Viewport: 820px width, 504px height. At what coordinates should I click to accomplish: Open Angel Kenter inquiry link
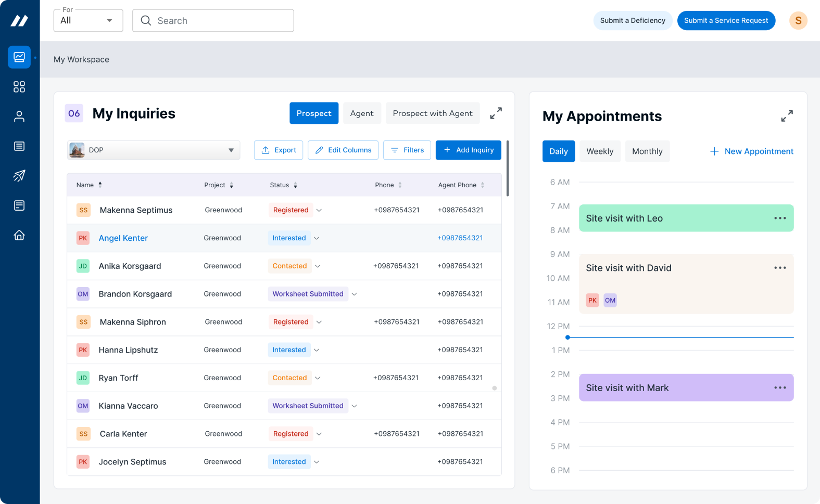123,238
